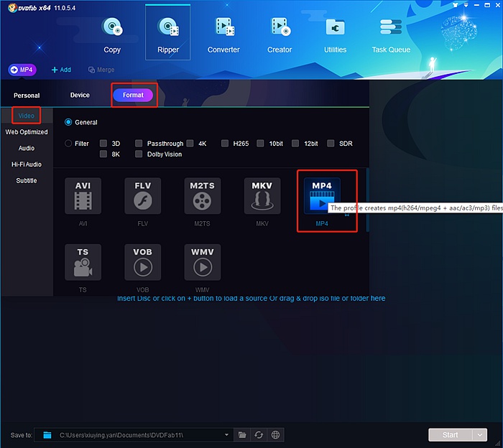Enable the SDR filter checkbox
This screenshot has height=448, width=503.
[x=331, y=143]
